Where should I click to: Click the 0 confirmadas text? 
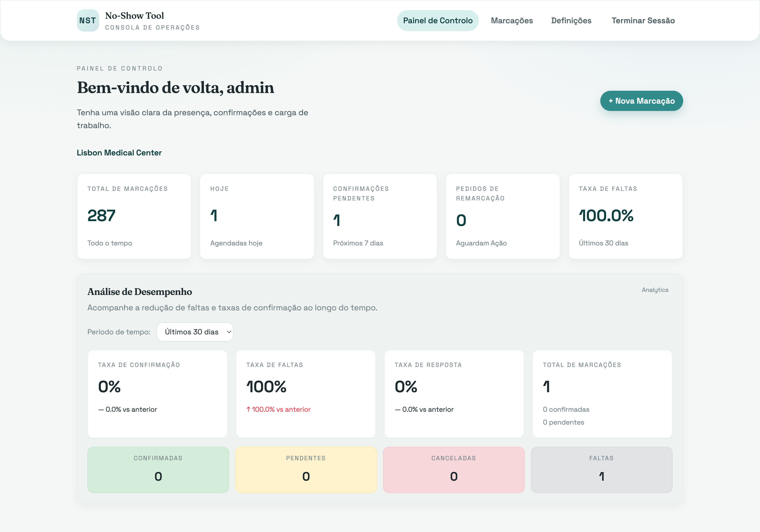(x=566, y=409)
